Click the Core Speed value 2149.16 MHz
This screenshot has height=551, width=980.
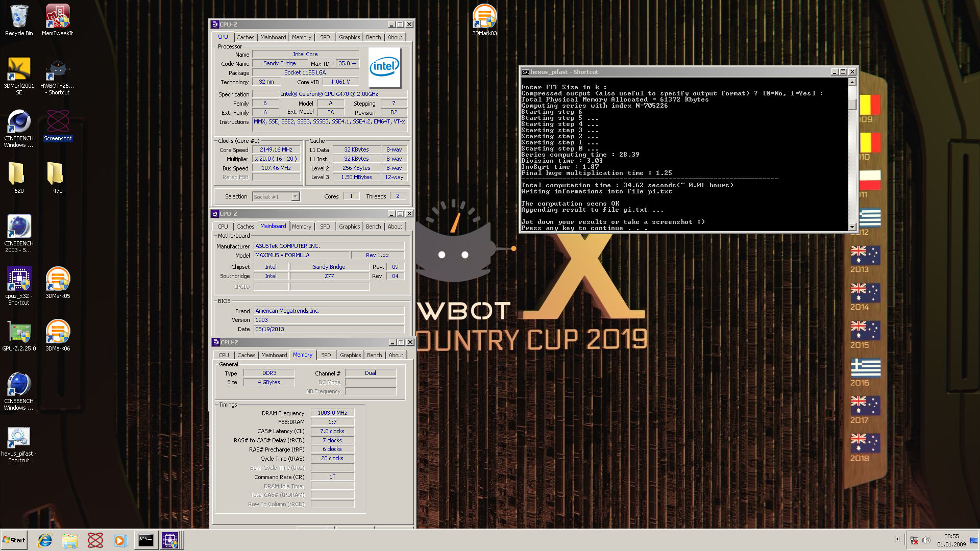tap(276, 149)
